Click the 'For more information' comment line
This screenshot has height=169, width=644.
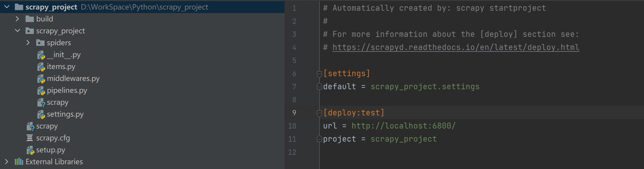451,34
